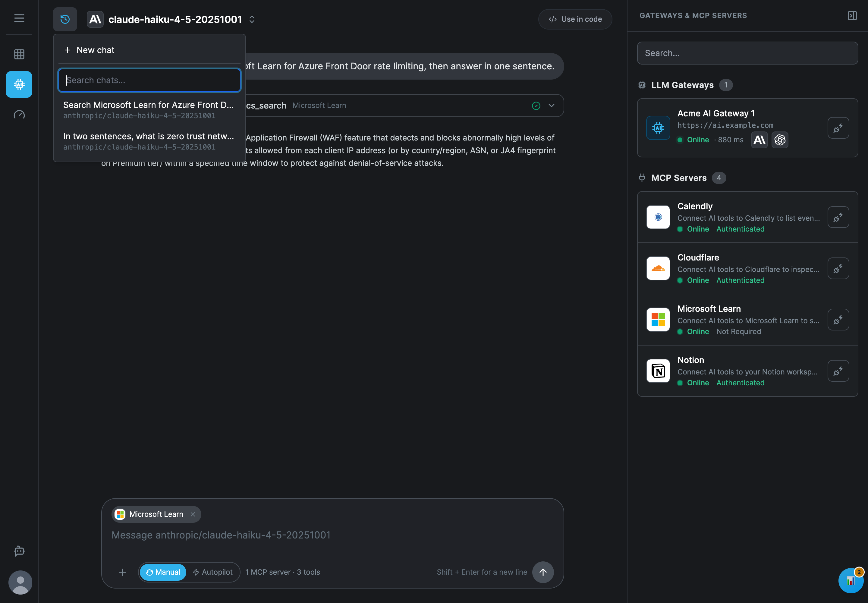Screen dimensions: 868x603
Task: Open the user avatar profile
Action: pyautogui.click(x=20, y=582)
